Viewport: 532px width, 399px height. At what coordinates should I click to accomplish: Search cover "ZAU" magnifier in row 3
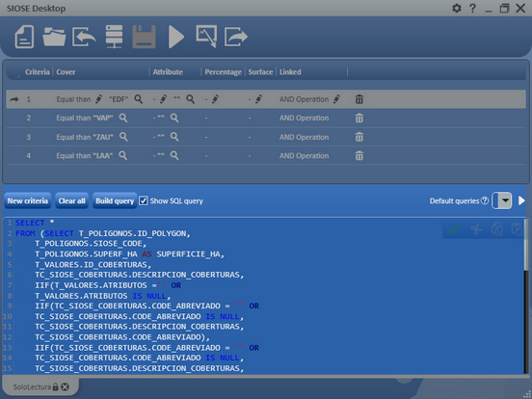pos(123,137)
